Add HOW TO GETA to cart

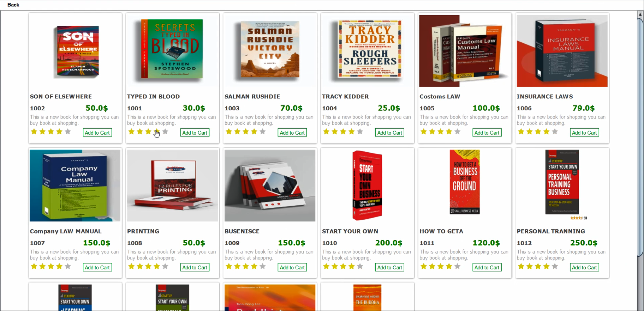pos(487,267)
